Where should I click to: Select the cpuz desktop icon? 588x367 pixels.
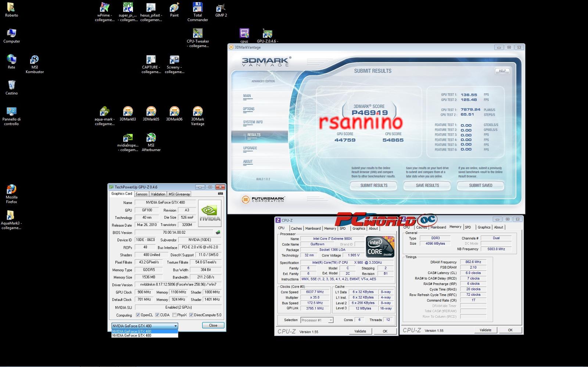pyautogui.click(x=244, y=36)
